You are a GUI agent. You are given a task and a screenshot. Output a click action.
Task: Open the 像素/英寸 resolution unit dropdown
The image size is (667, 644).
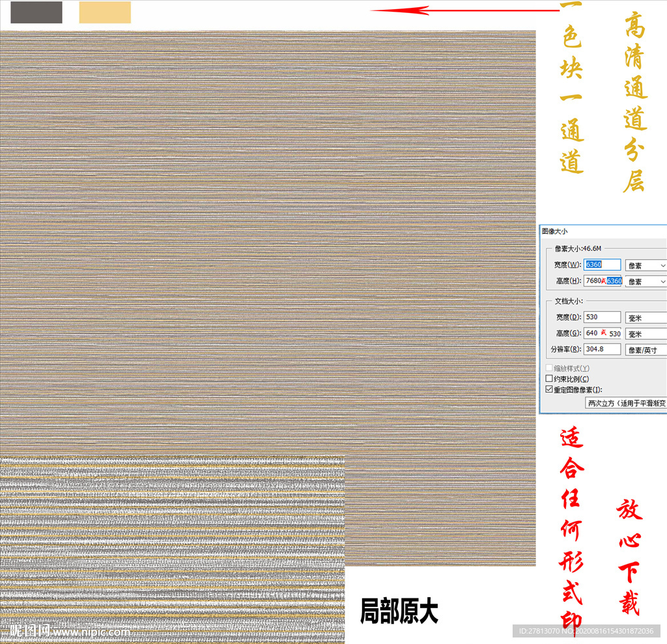tap(646, 350)
